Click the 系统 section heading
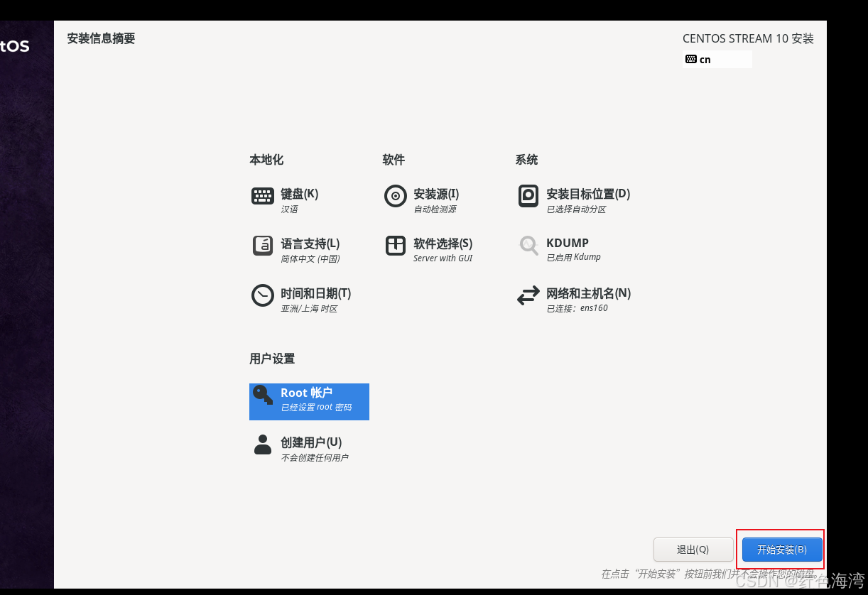 click(526, 160)
